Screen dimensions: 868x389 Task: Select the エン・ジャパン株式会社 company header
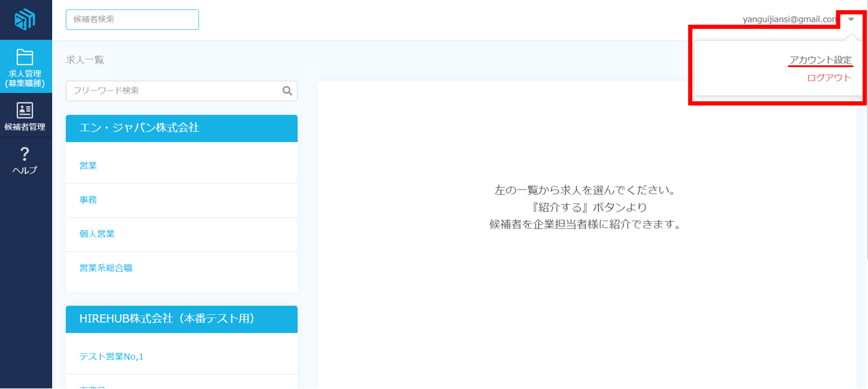click(x=182, y=128)
